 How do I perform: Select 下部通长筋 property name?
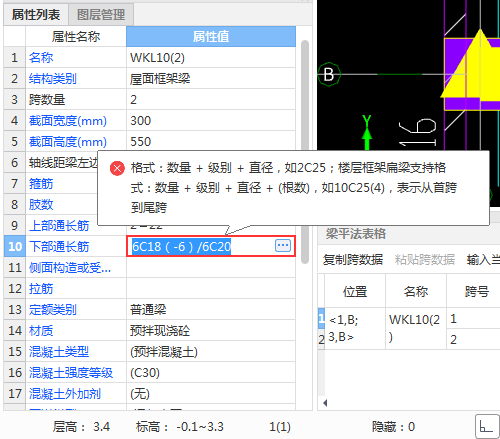point(59,247)
